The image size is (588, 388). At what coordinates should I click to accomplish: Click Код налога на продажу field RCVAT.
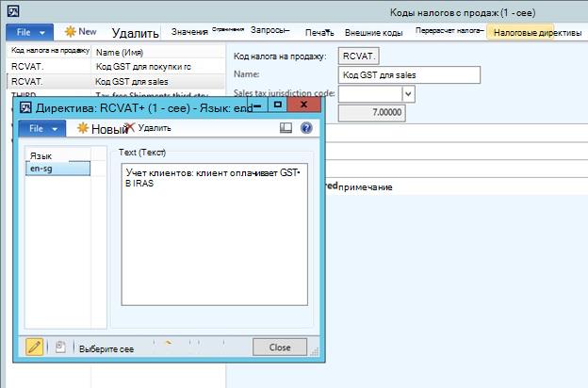coord(359,57)
